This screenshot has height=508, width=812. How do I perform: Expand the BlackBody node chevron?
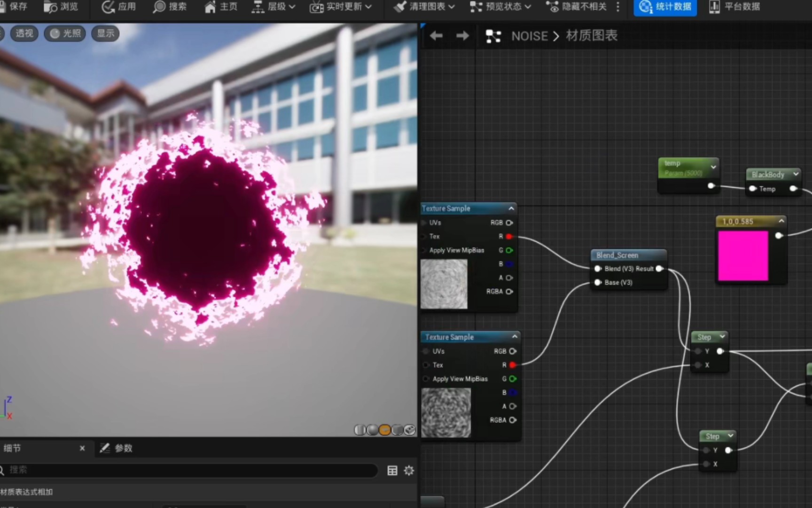coord(796,174)
